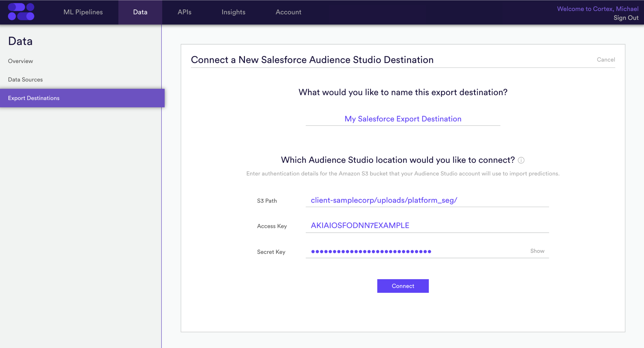
Task: Go to the APIs tab
Action: 185,12
